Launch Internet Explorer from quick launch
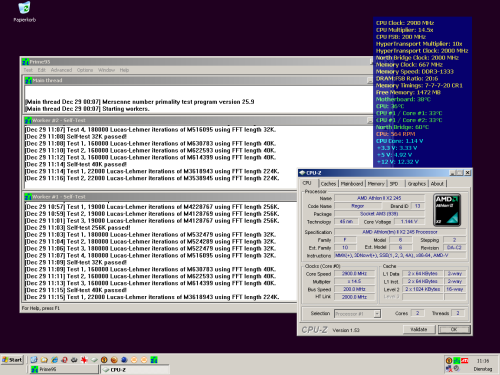This screenshot has width=500, height=375. [54, 360]
